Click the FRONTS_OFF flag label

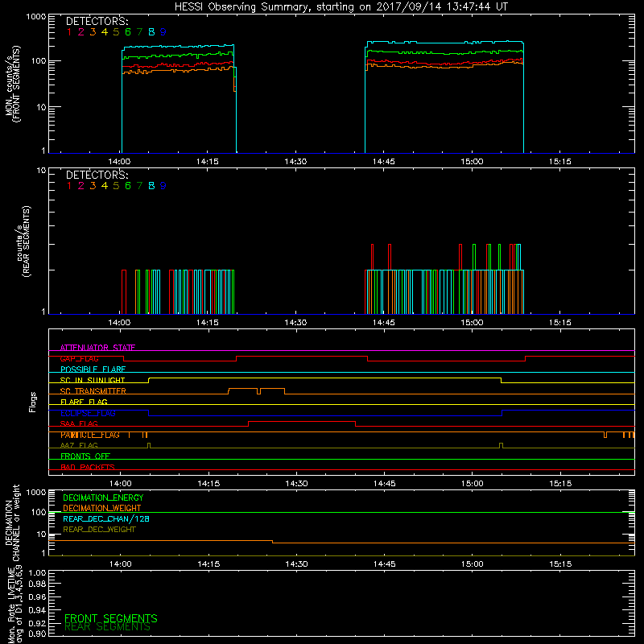(x=85, y=456)
